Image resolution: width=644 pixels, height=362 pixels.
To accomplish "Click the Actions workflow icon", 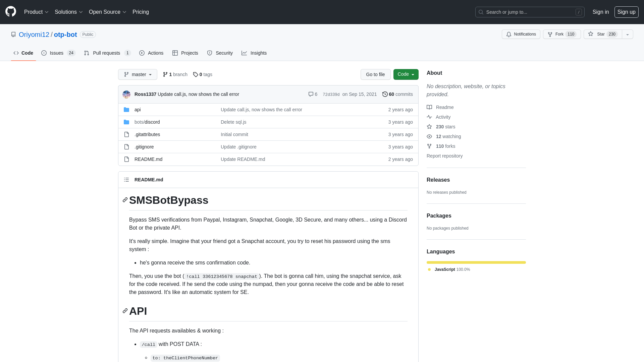I will pyautogui.click(x=142, y=53).
